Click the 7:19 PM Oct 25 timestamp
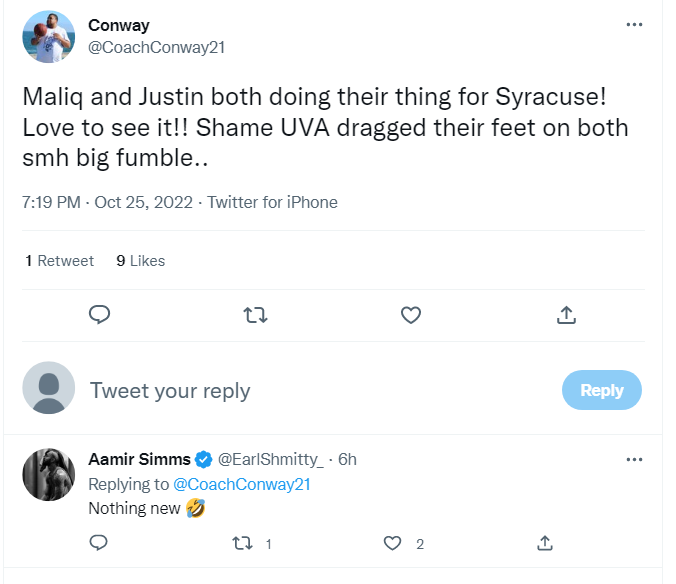The image size is (676, 584). coord(108,202)
